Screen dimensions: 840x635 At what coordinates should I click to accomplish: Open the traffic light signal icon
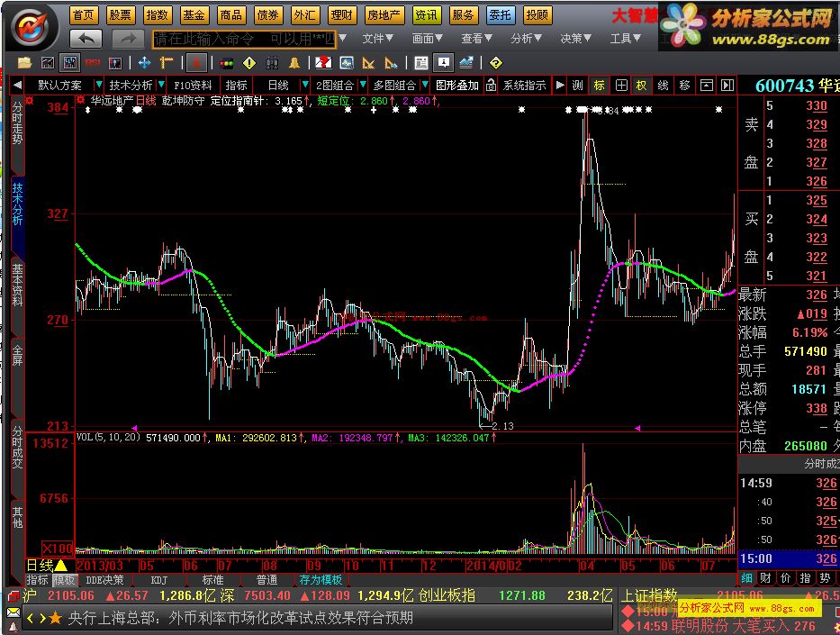(x=227, y=63)
